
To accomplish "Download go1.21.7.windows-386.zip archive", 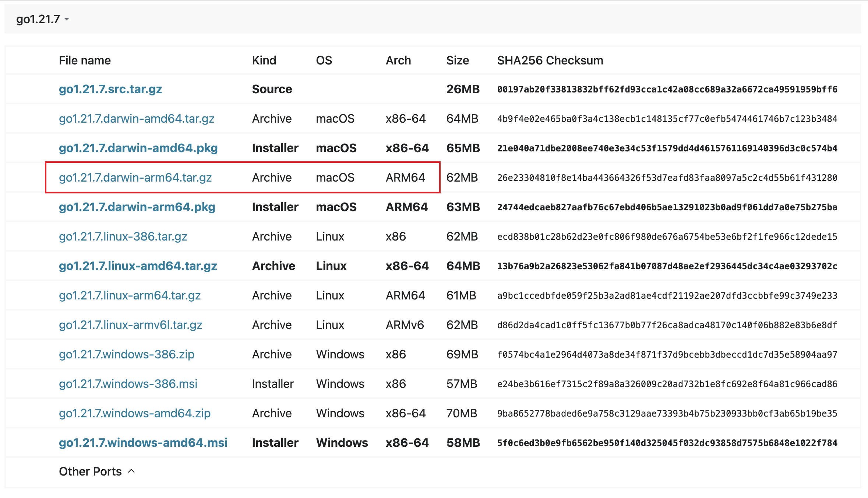I will click(x=127, y=354).
